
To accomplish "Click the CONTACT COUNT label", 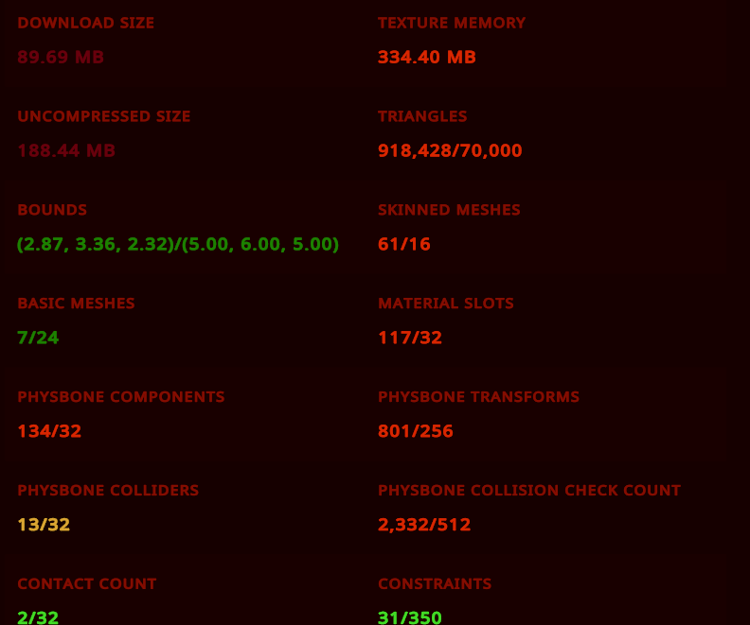I will point(87,584).
